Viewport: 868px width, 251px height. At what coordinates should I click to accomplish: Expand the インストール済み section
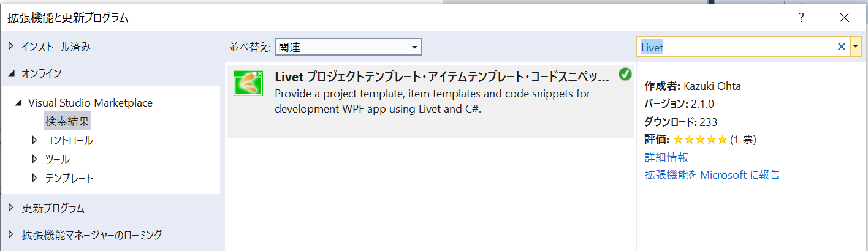tap(12, 46)
